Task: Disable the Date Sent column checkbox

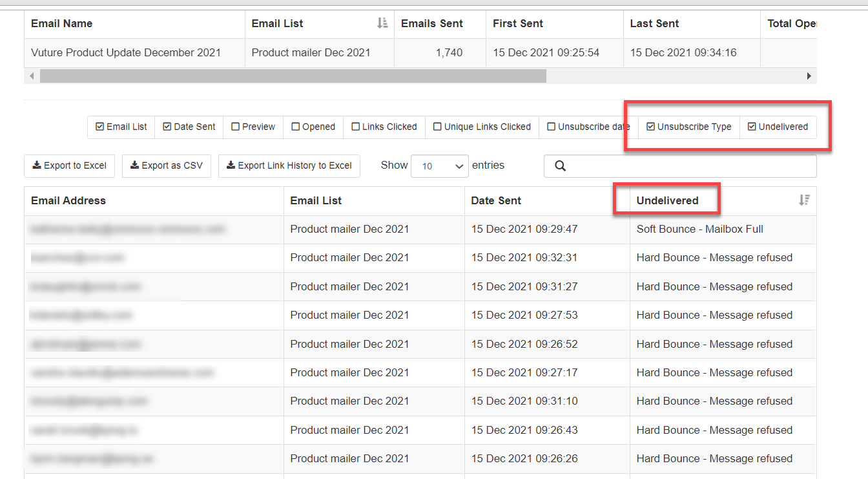Action: tap(167, 127)
